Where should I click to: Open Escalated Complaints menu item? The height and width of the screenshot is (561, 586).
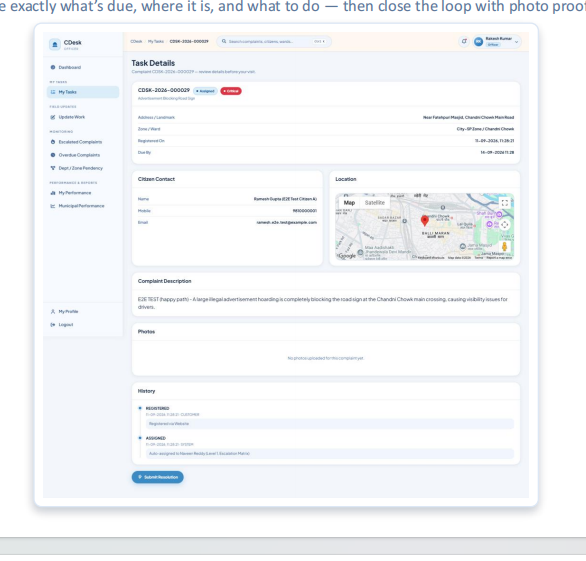[x=83, y=142]
